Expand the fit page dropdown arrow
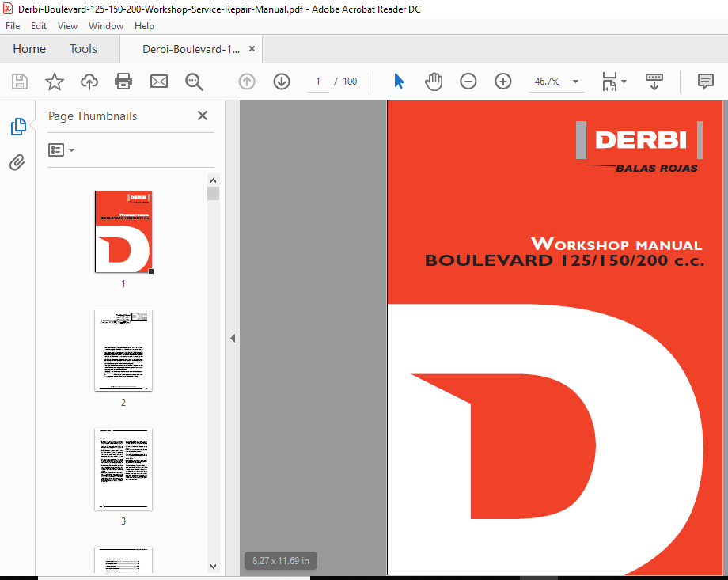Viewport: 728px width, 580px height. [624, 82]
